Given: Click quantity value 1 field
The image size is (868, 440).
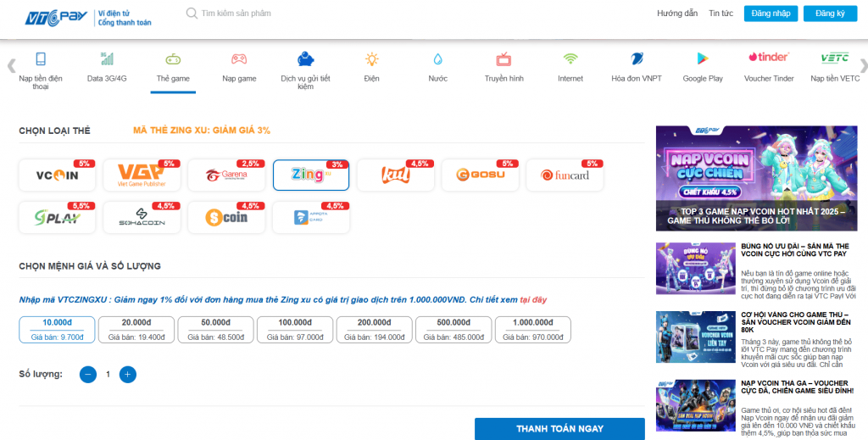Looking at the screenshot, I should click(x=108, y=375).
